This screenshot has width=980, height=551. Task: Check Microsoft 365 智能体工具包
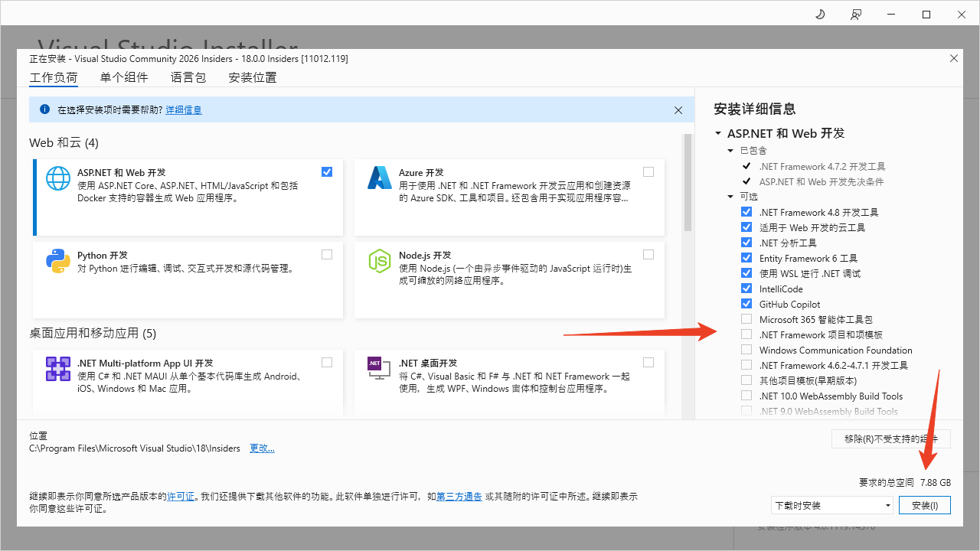point(746,319)
